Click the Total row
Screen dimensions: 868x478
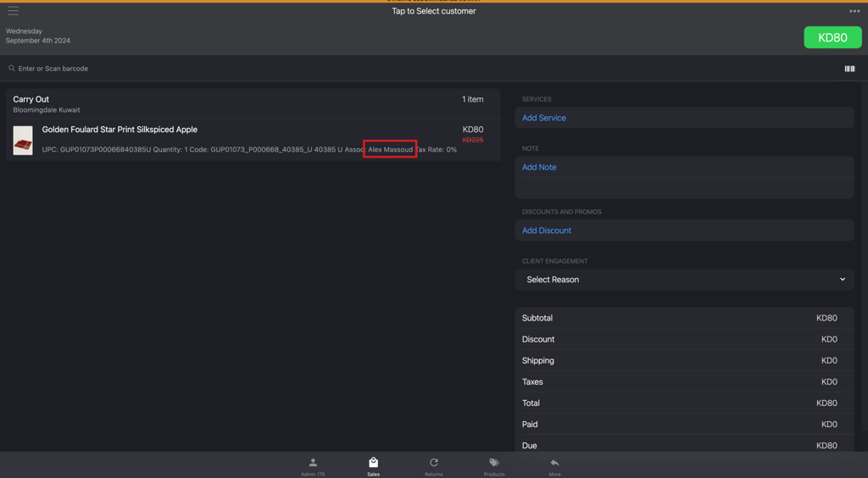coord(684,403)
